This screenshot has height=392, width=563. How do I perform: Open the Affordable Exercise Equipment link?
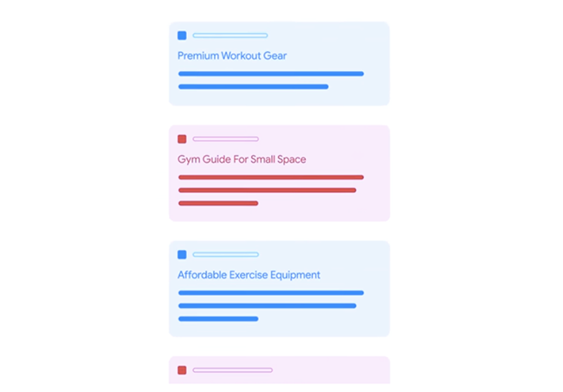tap(249, 274)
